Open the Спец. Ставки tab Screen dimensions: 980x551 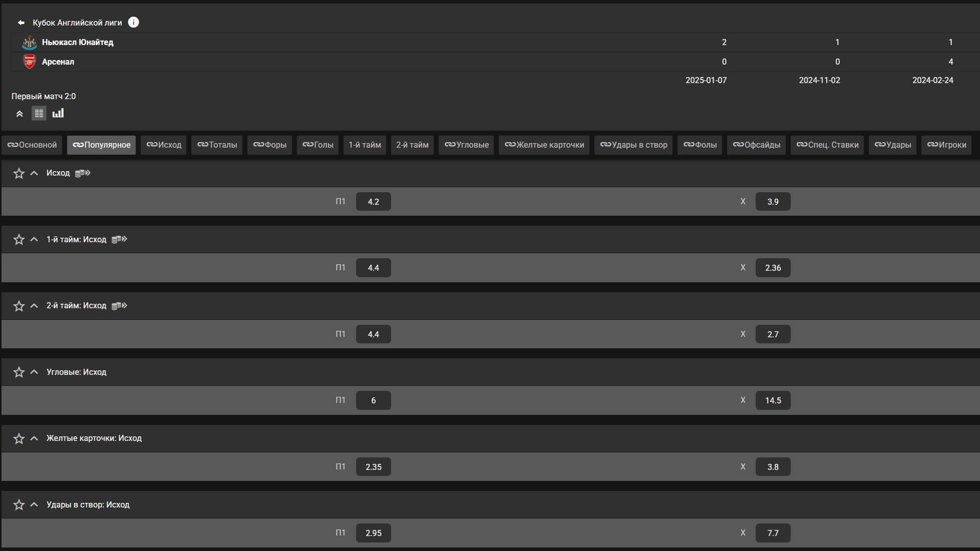click(x=827, y=145)
